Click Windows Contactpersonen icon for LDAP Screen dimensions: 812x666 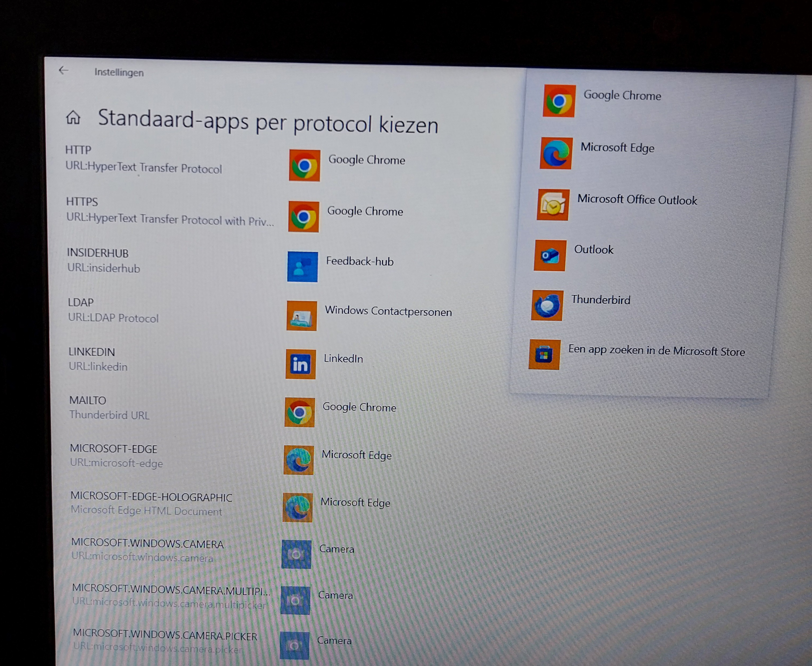pyautogui.click(x=301, y=316)
